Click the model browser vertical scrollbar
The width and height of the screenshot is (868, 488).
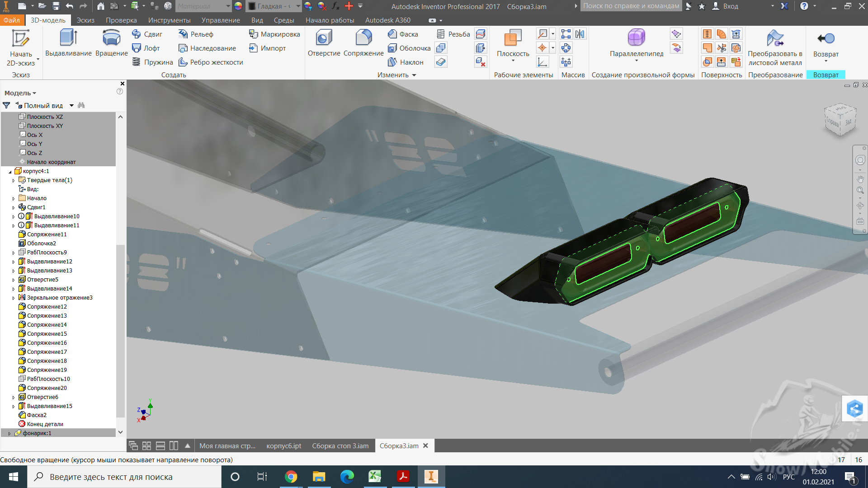point(120,331)
